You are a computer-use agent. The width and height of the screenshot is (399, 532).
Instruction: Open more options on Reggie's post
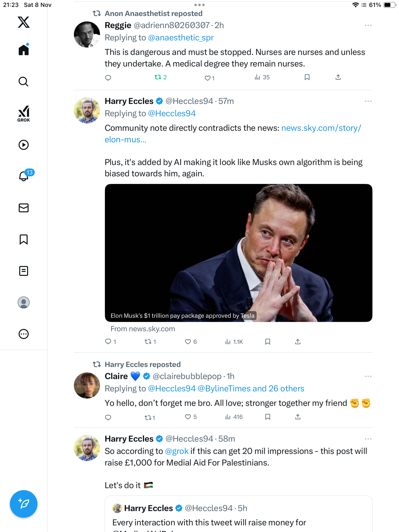point(368,25)
